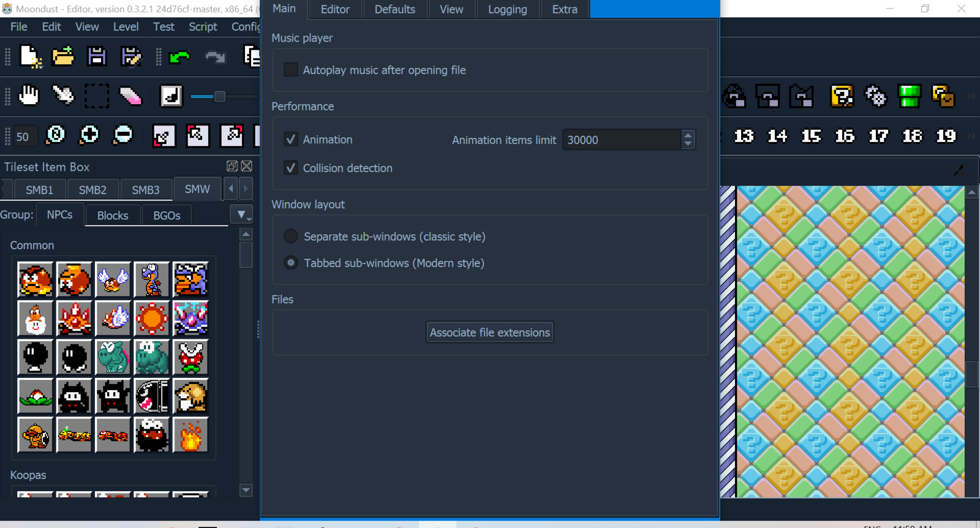This screenshot has width=980, height=528.
Task: Select the arrow selection tool
Action: pyautogui.click(x=62, y=96)
